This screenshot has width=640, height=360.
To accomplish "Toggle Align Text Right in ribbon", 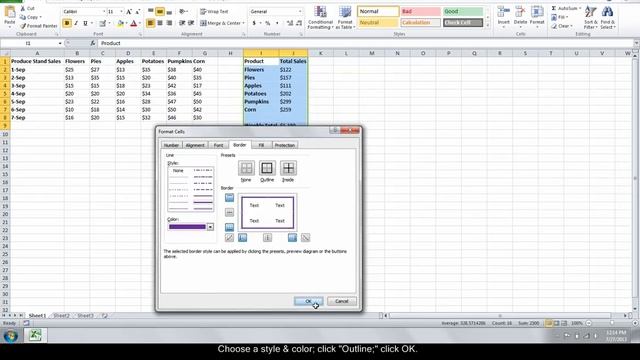I will tap(169, 23).
